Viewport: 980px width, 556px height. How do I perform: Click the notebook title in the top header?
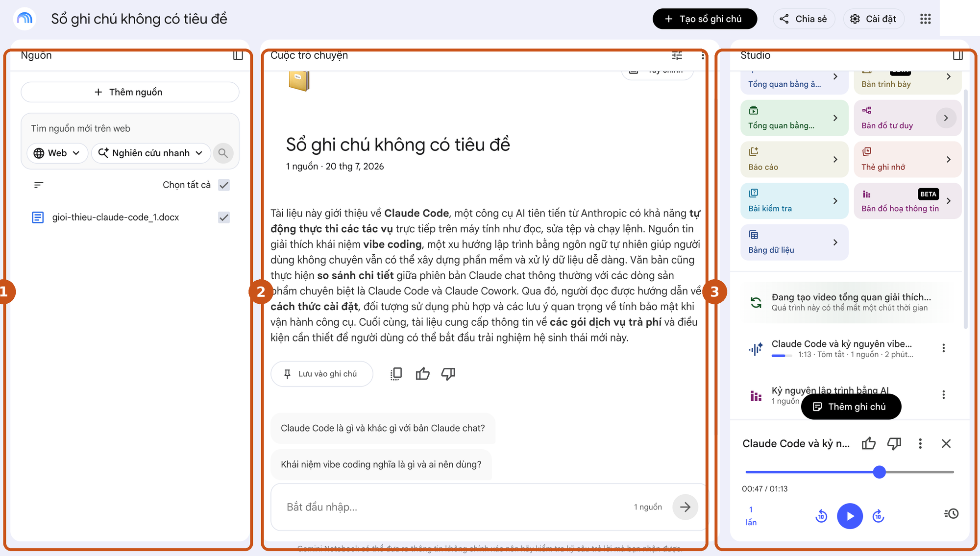(x=139, y=19)
